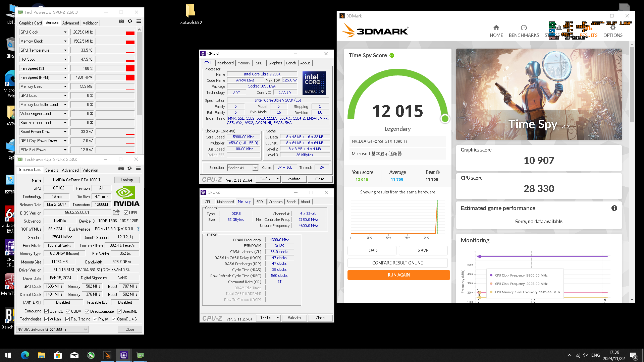Expand GPU Clock sensor dropdown
Screen dimensions: 644x362
[x=65, y=32]
